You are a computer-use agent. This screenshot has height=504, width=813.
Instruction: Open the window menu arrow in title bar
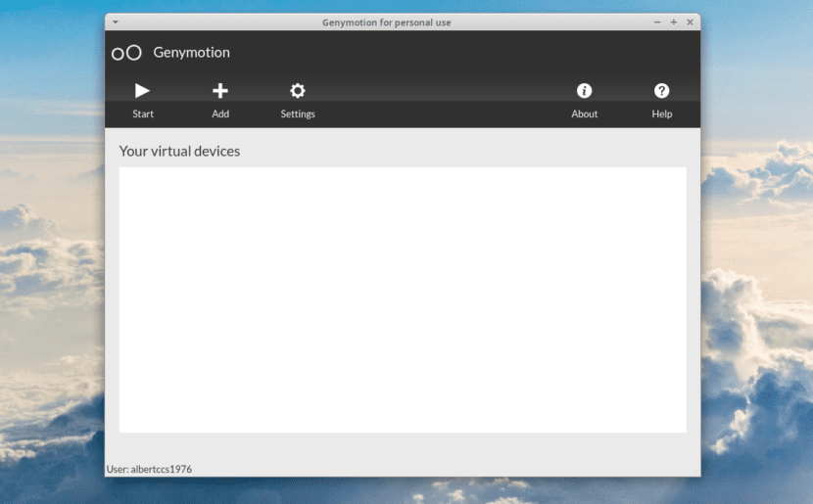pos(116,23)
